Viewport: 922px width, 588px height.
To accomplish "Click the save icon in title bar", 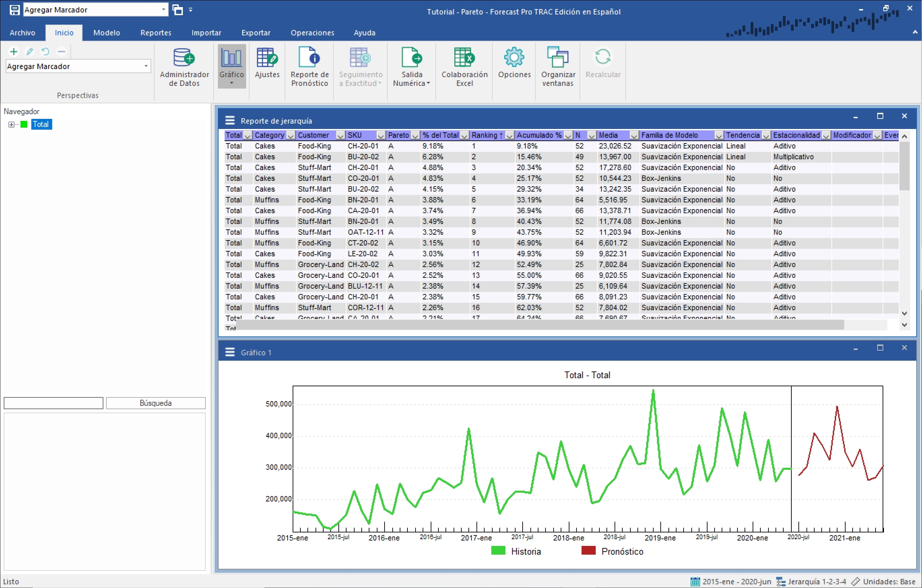I will click(14, 10).
